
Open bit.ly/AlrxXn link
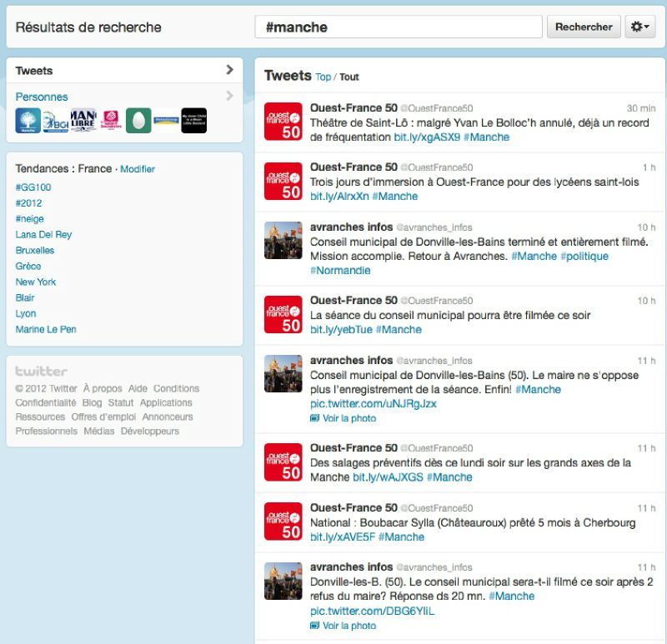(x=339, y=196)
